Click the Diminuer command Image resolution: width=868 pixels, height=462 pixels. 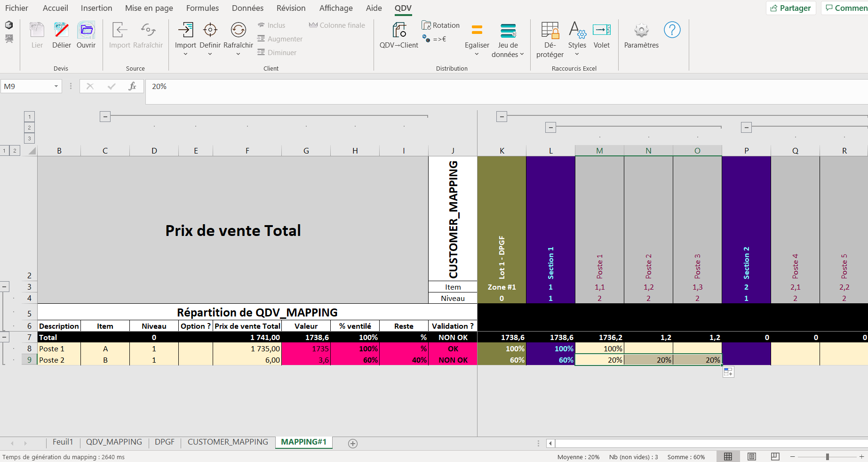click(277, 53)
